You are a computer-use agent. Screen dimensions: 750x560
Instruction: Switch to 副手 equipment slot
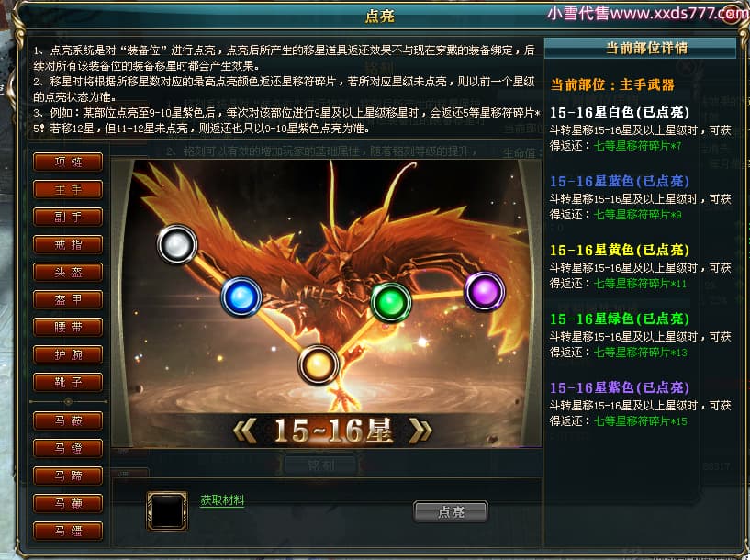coord(68,217)
